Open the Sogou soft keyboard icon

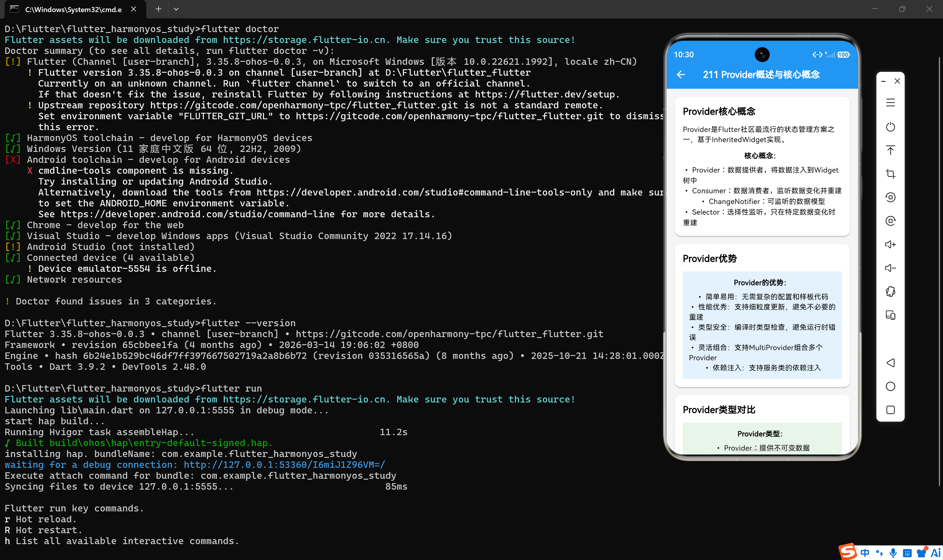[907, 553]
